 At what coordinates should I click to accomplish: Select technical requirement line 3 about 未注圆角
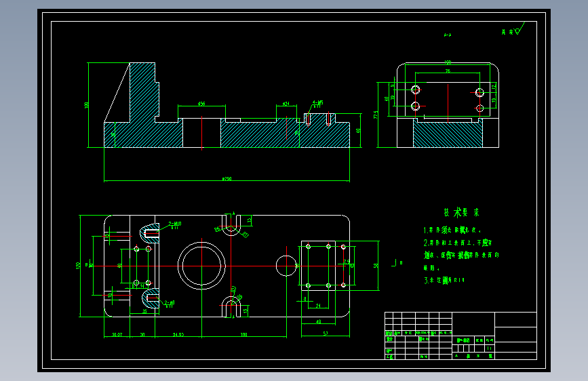click(444, 280)
